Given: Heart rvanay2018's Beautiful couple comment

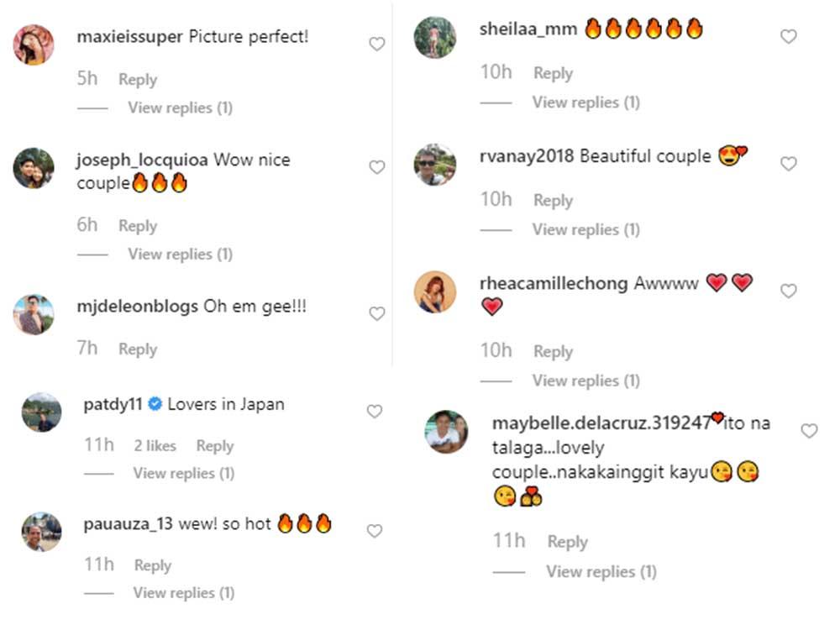Looking at the screenshot, I should pyautogui.click(x=788, y=164).
